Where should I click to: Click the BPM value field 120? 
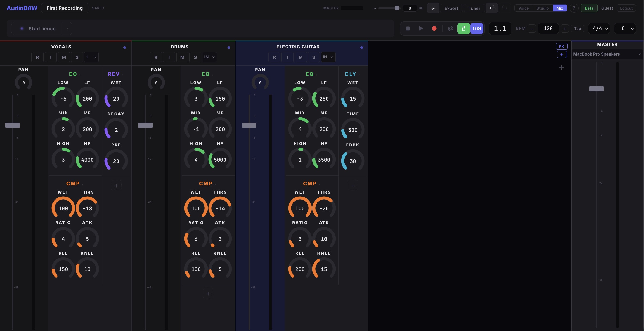coord(548,29)
